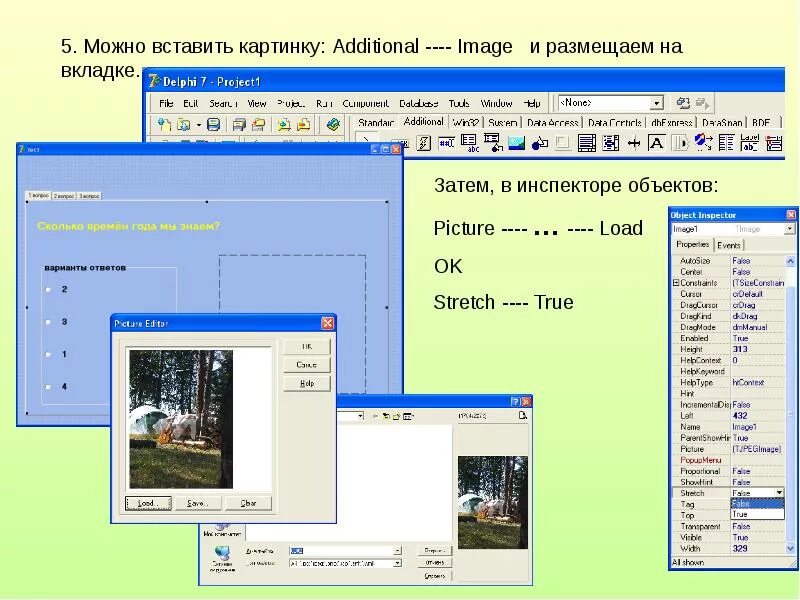The height and width of the screenshot is (600, 800).
Task: Click the Help button in Picture Editor
Action: pos(307,384)
